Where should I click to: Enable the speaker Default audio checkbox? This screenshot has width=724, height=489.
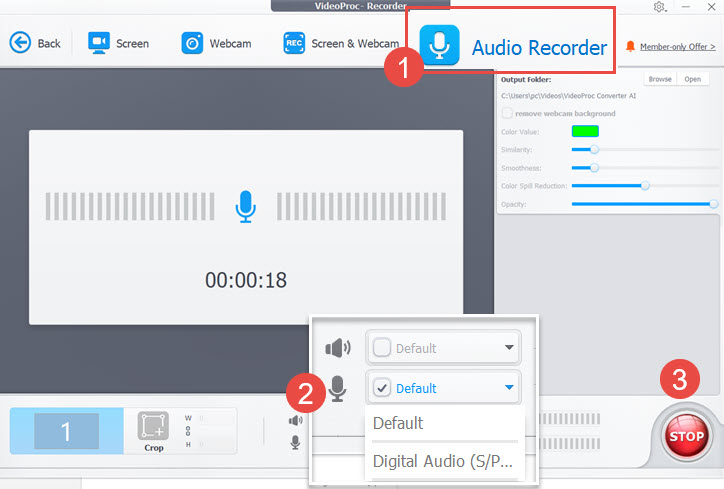pos(382,347)
